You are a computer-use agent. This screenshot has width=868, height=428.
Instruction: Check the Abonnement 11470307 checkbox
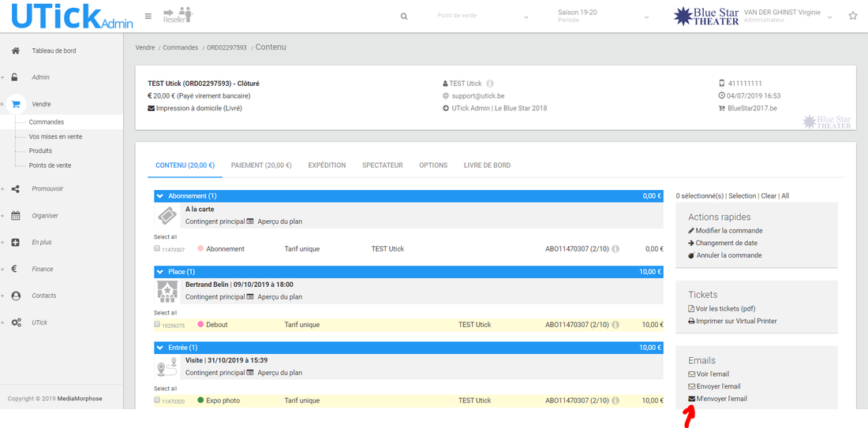(x=157, y=248)
